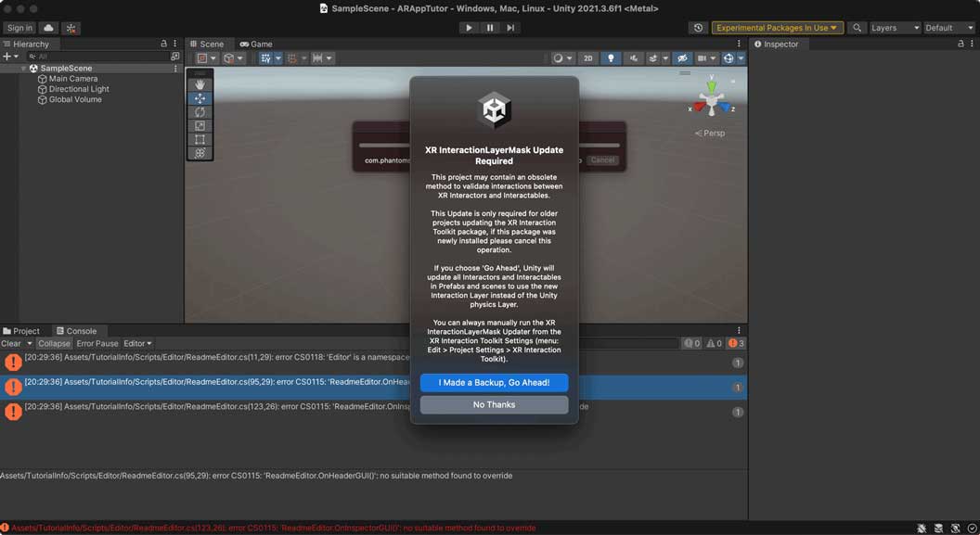The image size is (980, 535).
Task: Switch to the Game tab
Action: 255,44
